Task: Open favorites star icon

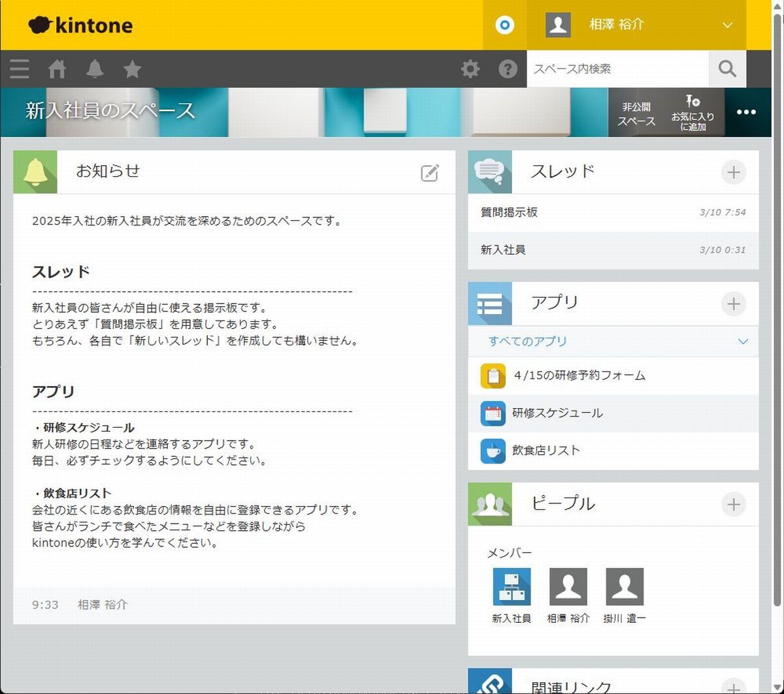Action: (133, 69)
